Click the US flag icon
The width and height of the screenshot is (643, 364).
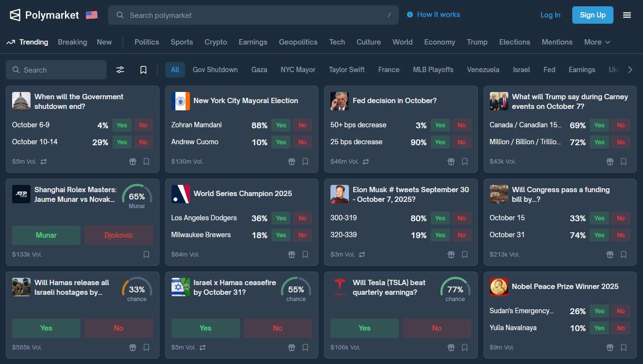point(92,15)
